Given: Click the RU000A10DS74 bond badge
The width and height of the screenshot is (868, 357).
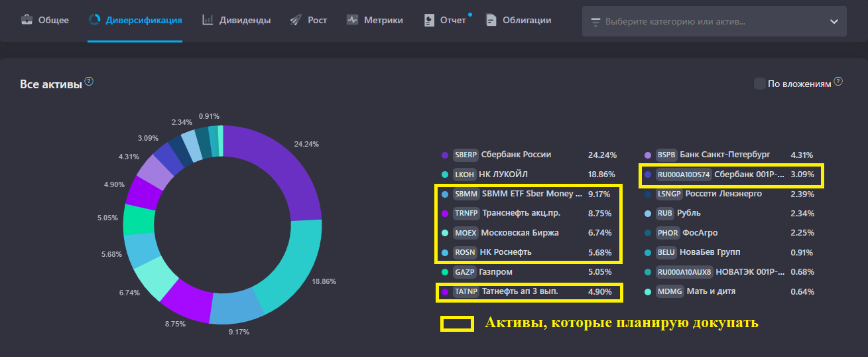Looking at the screenshot, I should click(683, 175).
